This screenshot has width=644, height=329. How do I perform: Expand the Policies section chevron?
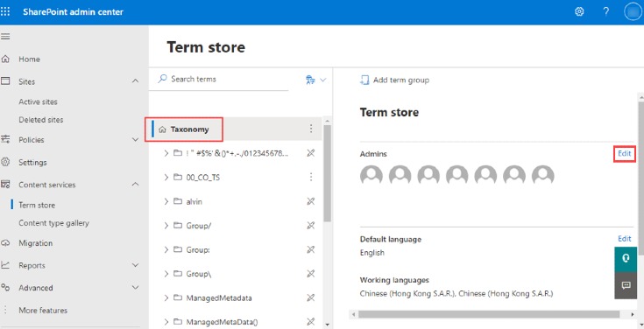(135, 139)
